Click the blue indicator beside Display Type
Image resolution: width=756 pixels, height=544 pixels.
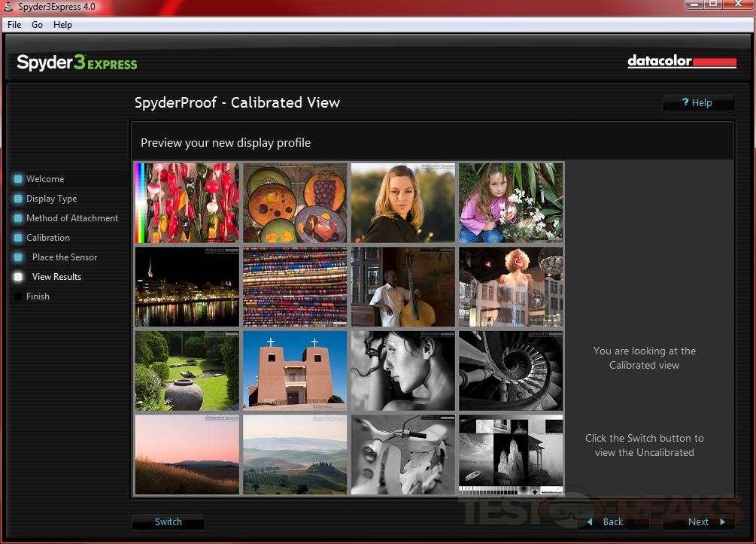(18, 199)
